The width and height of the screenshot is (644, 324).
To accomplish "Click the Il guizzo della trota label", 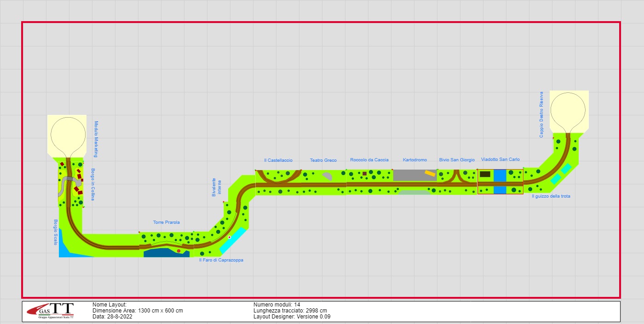I will point(551,196).
